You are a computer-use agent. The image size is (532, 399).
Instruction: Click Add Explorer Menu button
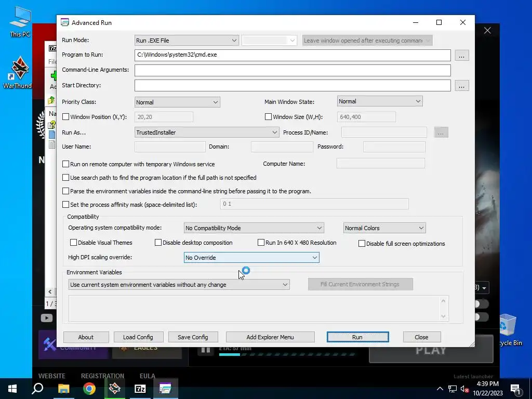click(270, 337)
